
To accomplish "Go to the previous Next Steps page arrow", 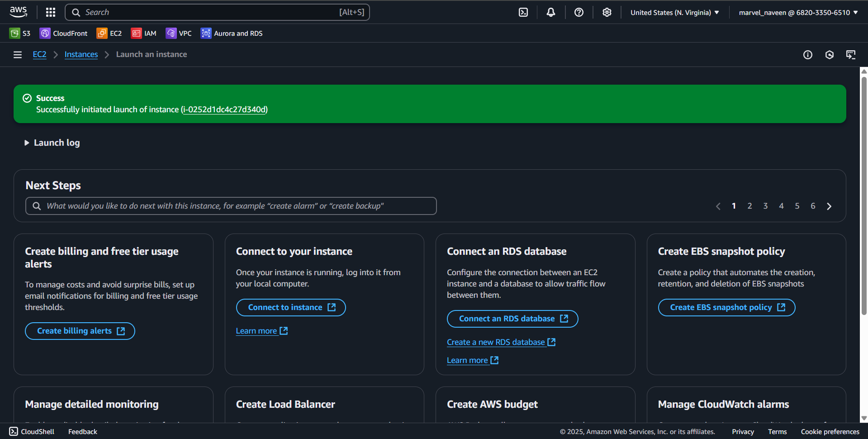I will [718, 206].
